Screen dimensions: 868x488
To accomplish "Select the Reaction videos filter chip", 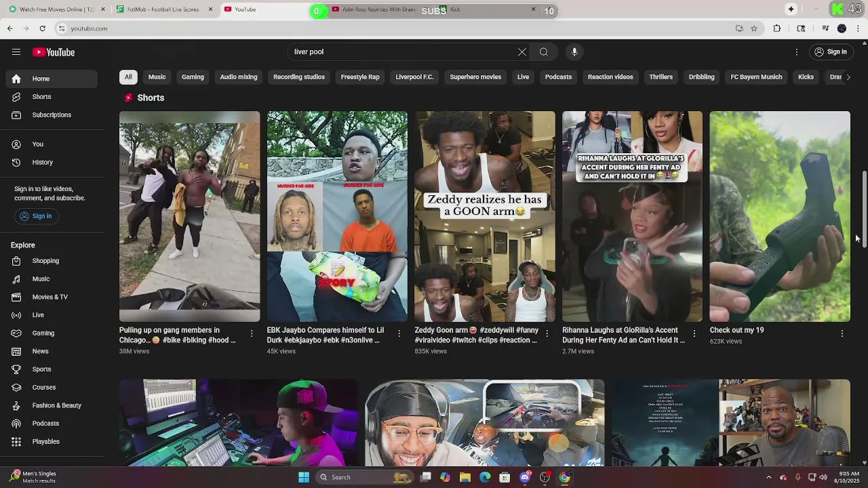I will click(x=610, y=77).
